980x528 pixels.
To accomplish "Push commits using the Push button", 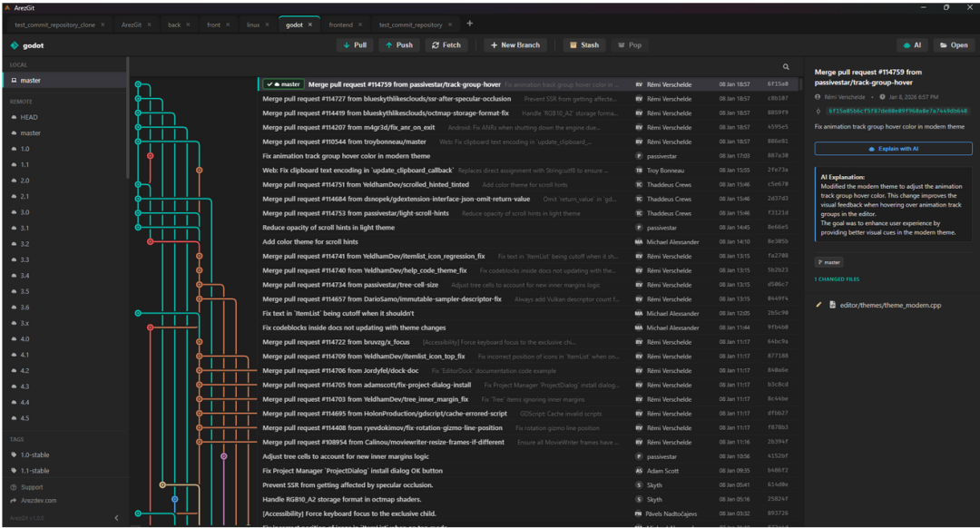I will click(398, 44).
